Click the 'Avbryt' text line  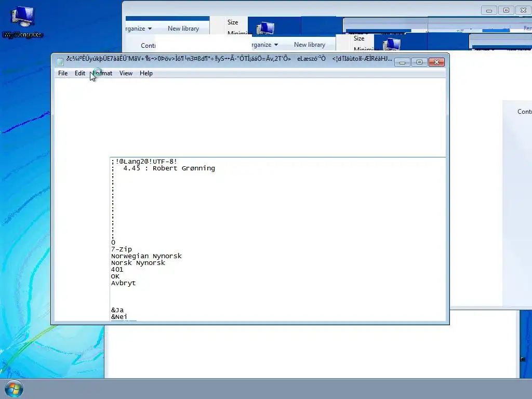pyautogui.click(x=123, y=283)
